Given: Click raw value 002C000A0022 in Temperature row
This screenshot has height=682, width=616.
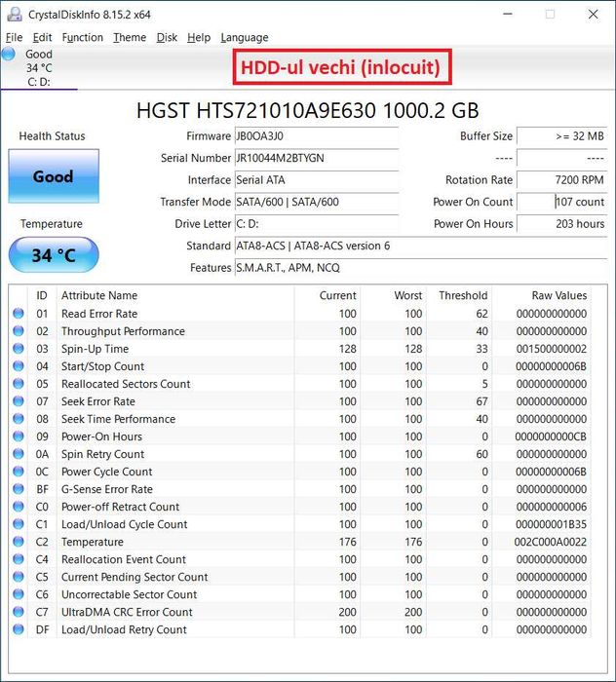Looking at the screenshot, I should (551, 542).
